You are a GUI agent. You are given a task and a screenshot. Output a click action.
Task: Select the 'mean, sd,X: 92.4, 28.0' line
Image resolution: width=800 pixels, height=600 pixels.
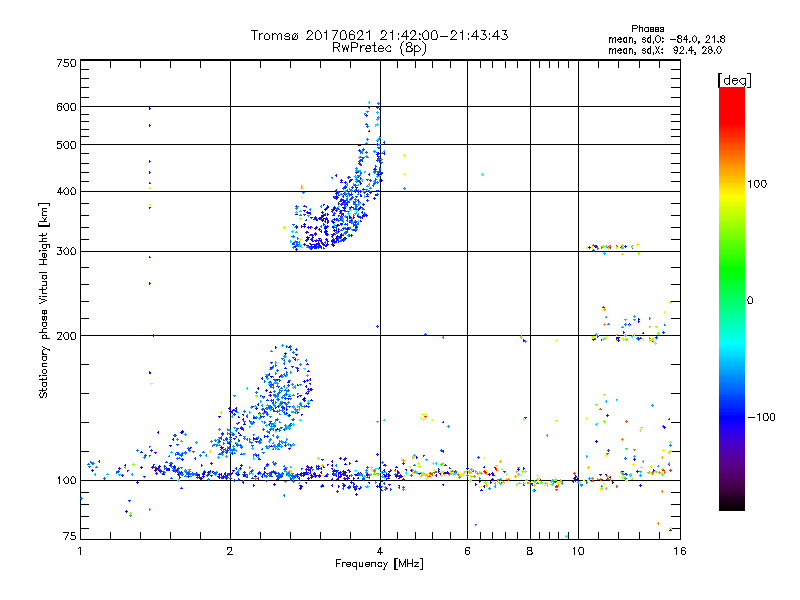click(x=665, y=50)
